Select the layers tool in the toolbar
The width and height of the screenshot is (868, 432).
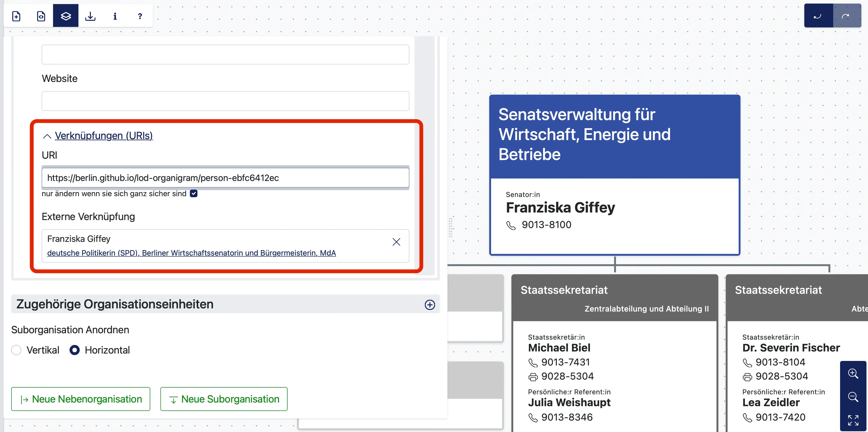click(x=65, y=15)
